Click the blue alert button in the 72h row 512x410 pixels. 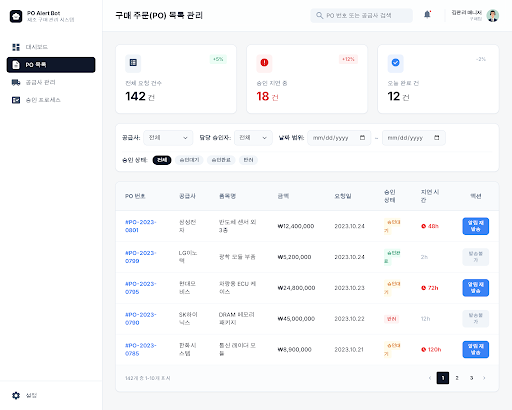click(476, 288)
